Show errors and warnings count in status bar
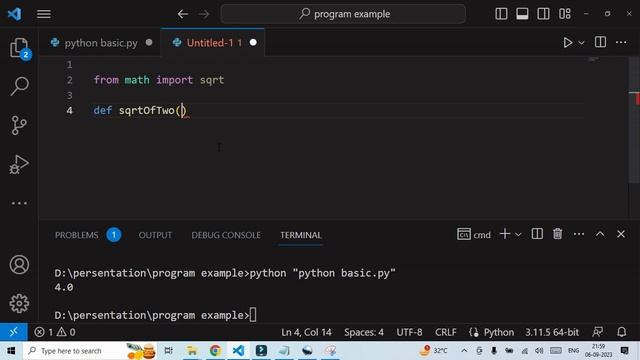The image size is (640, 360). pos(55,332)
